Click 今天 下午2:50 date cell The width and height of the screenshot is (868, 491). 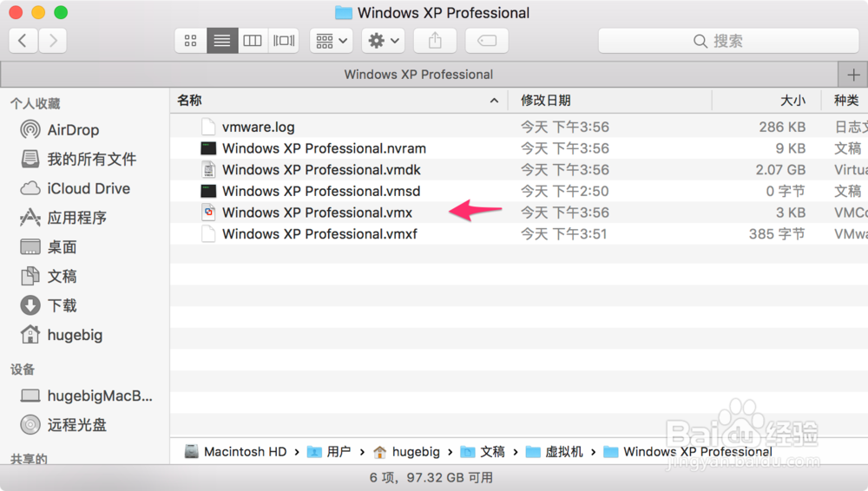click(565, 191)
